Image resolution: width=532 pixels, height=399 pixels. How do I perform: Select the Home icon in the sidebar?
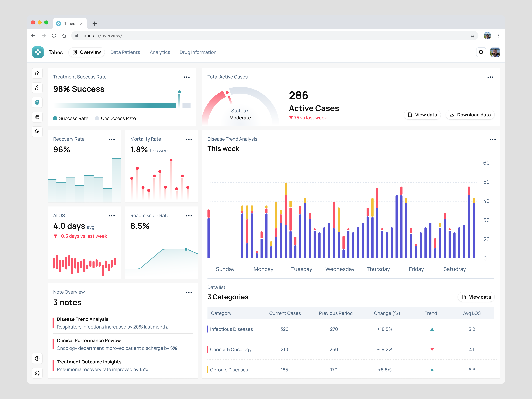pos(37,73)
